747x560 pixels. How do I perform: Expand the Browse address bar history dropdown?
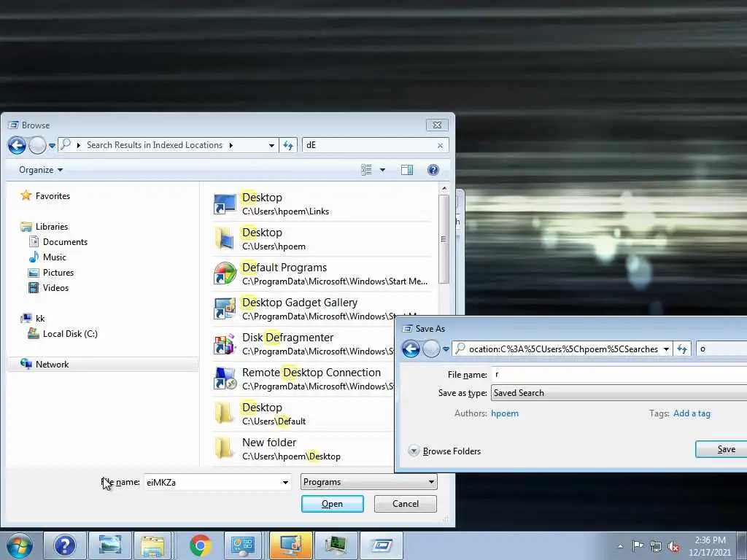pyautogui.click(x=271, y=145)
